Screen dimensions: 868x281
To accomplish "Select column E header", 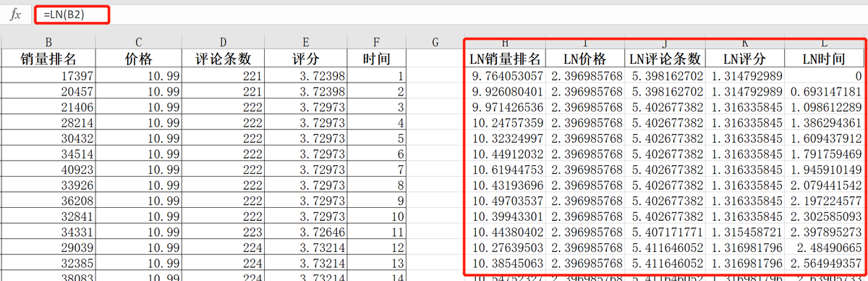I will click(306, 42).
